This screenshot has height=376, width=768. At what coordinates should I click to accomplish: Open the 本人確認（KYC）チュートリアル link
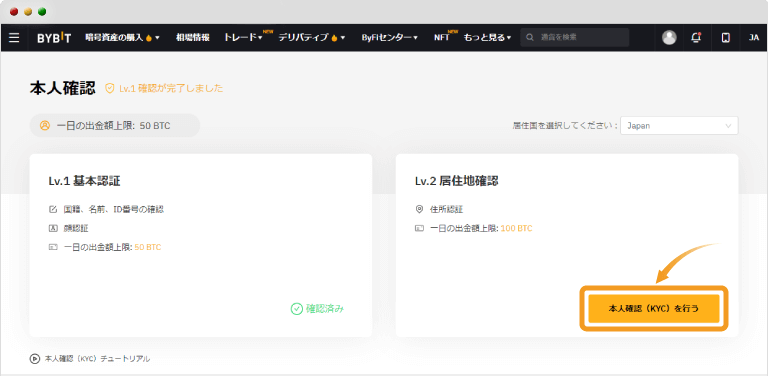(x=97, y=358)
